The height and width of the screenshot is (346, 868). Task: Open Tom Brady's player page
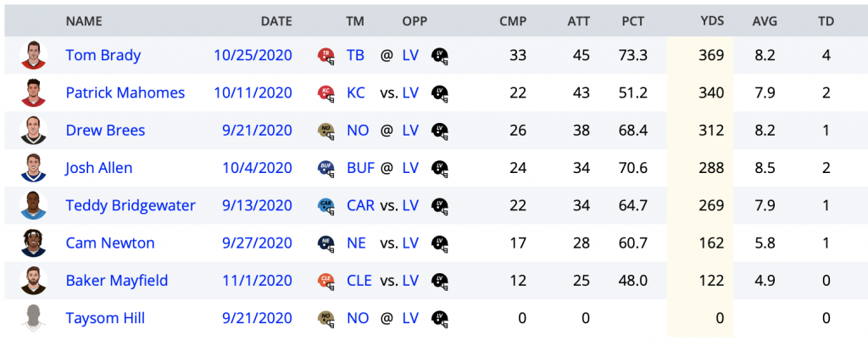[103, 55]
